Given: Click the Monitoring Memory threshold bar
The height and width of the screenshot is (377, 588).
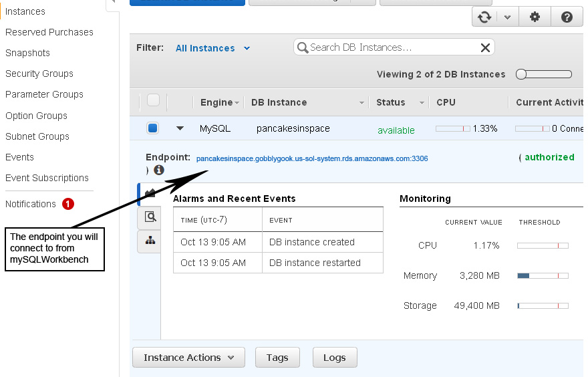Looking at the screenshot, I should click(x=543, y=275).
